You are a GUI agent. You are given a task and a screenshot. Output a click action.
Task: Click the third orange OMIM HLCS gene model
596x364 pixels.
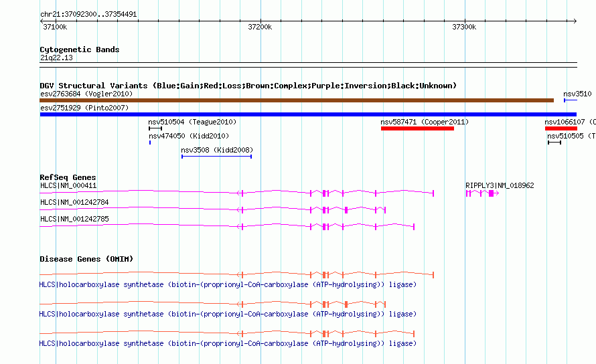pos(227,334)
